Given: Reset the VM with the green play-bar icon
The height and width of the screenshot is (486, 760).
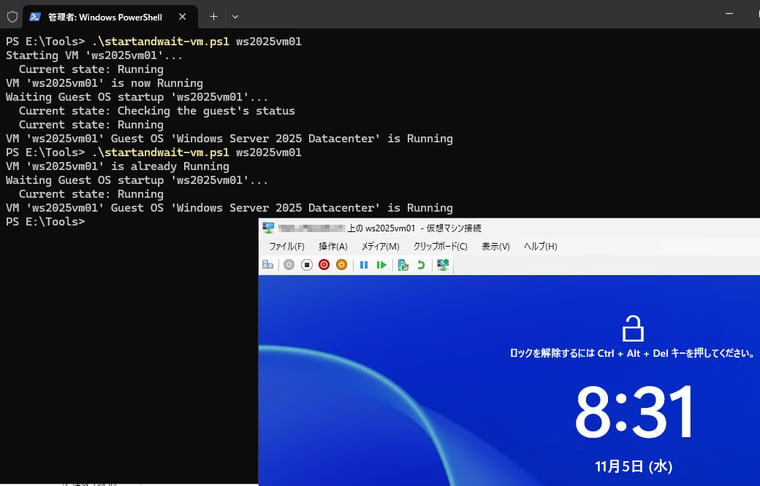Looking at the screenshot, I should pyautogui.click(x=381, y=265).
